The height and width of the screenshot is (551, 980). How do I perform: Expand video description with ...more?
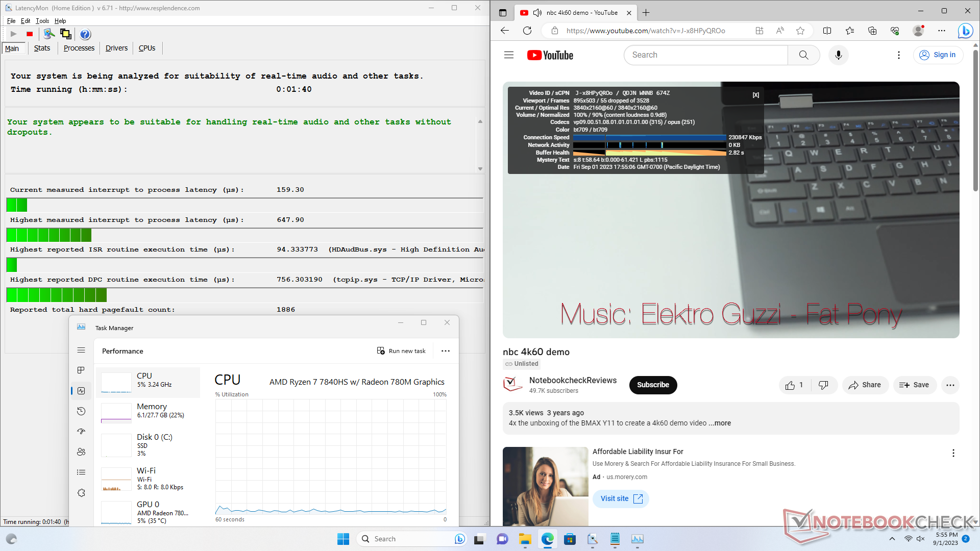tap(720, 423)
